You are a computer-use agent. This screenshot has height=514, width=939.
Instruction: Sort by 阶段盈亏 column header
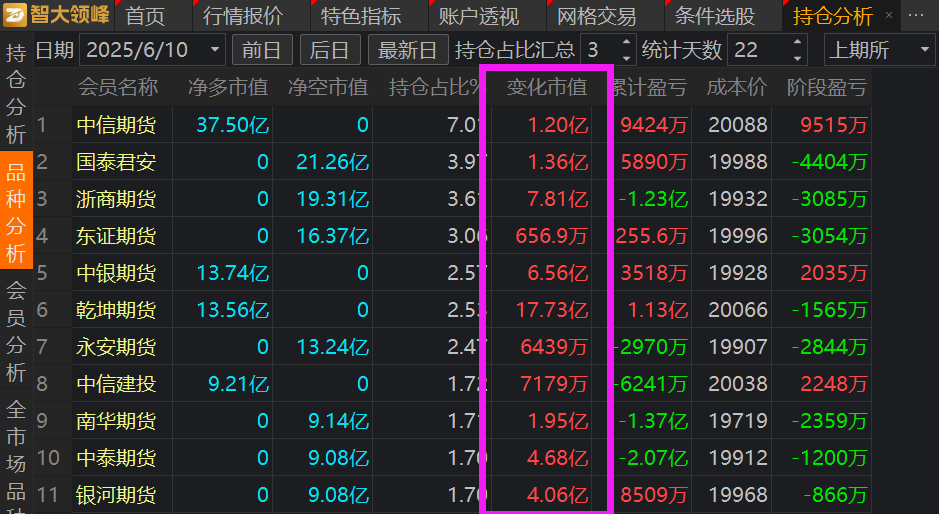(826, 87)
